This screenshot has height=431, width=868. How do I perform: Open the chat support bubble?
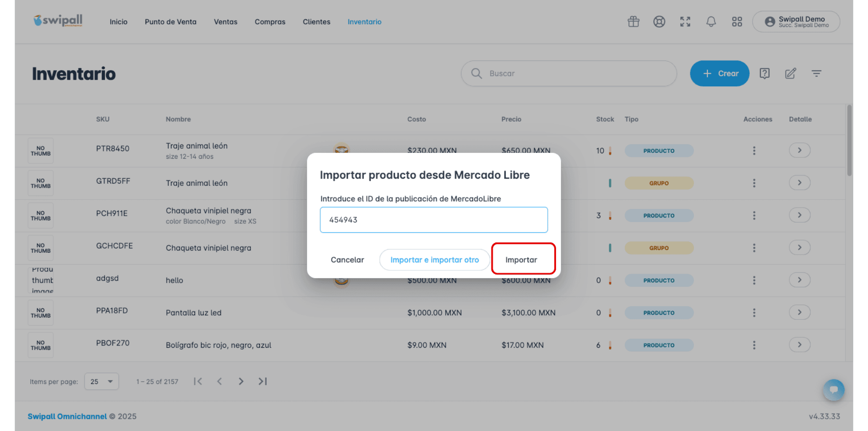pos(834,390)
